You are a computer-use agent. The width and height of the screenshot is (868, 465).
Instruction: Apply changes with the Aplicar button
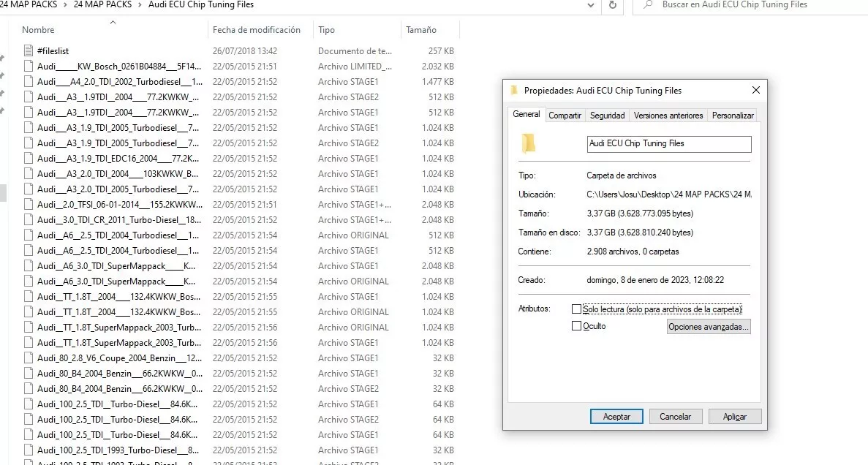(x=735, y=416)
